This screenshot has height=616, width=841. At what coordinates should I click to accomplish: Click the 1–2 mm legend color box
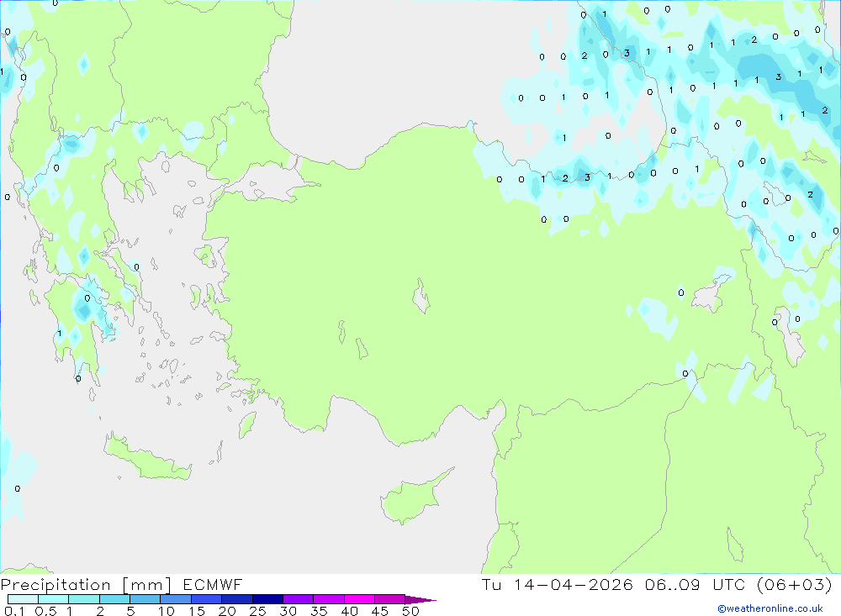pyautogui.click(x=83, y=599)
